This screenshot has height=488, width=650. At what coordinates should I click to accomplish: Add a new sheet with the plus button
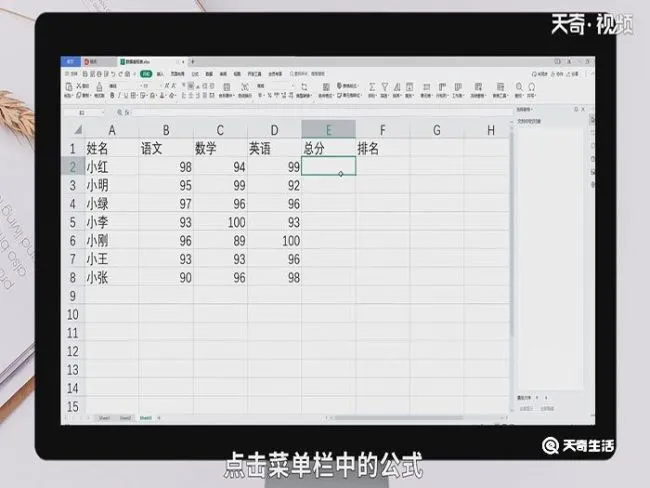(159, 418)
